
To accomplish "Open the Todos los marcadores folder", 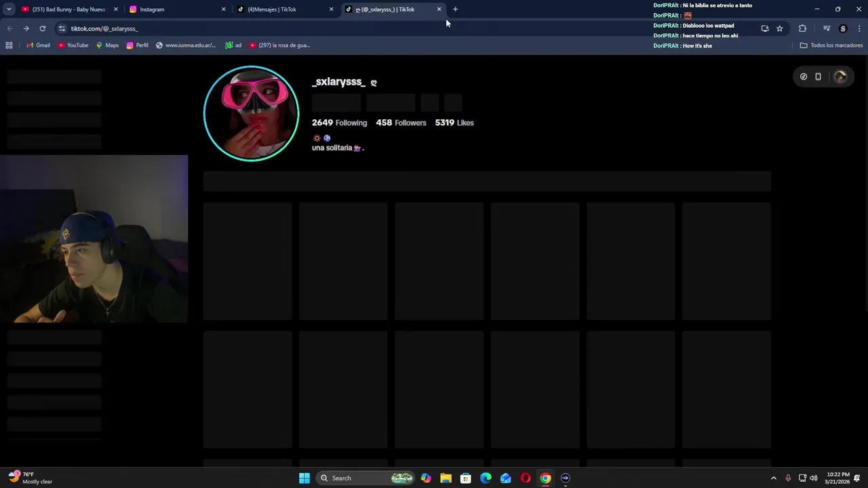I will pos(831,45).
